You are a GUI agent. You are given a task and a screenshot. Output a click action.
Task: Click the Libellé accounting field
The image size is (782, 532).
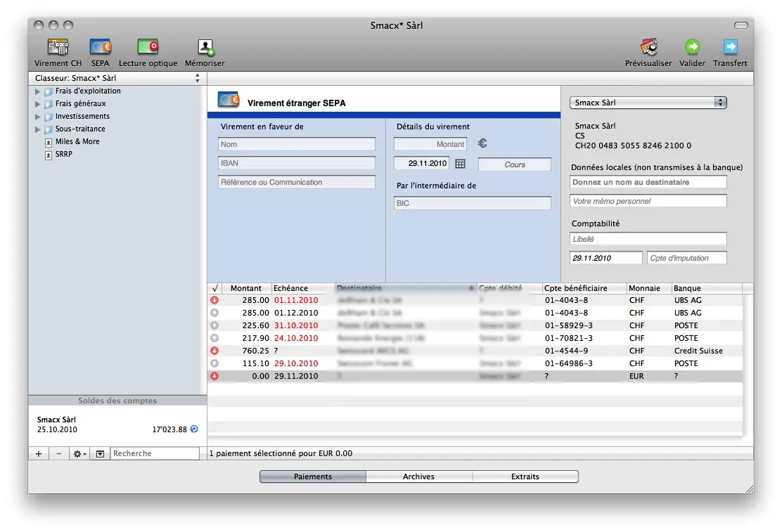coord(648,239)
